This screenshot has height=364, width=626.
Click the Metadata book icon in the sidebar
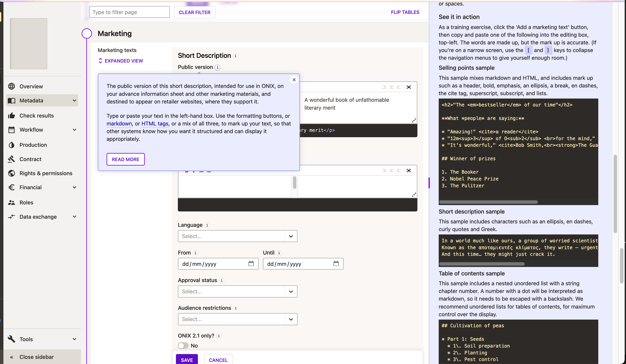(12, 100)
